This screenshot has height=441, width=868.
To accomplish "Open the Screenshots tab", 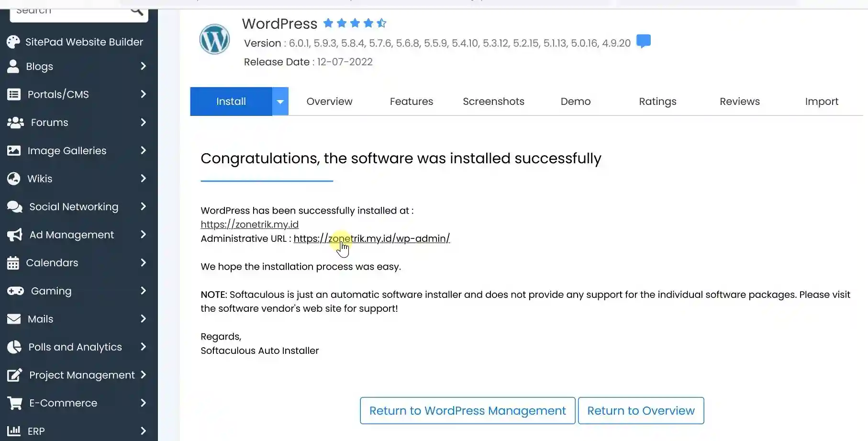I will pyautogui.click(x=493, y=102).
